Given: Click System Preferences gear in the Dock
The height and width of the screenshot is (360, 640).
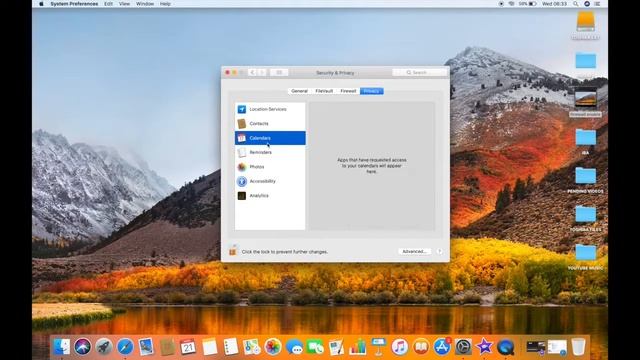Looking at the screenshot, I should pyautogui.click(x=463, y=347).
